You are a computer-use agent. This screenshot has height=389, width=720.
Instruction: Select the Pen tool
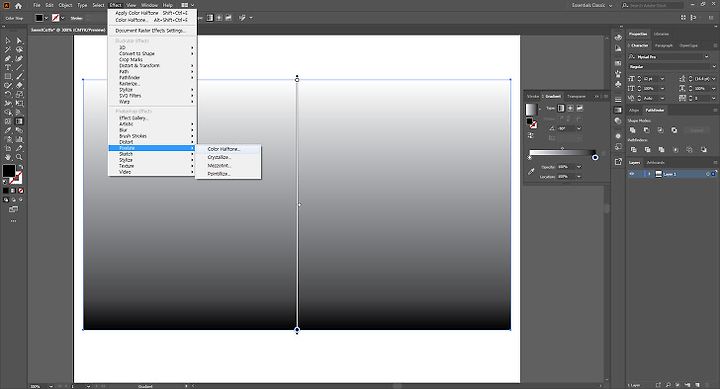[x=8, y=59]
